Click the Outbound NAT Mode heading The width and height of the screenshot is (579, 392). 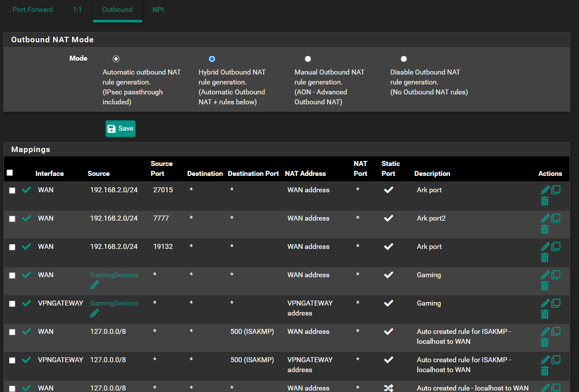[53, 39]
